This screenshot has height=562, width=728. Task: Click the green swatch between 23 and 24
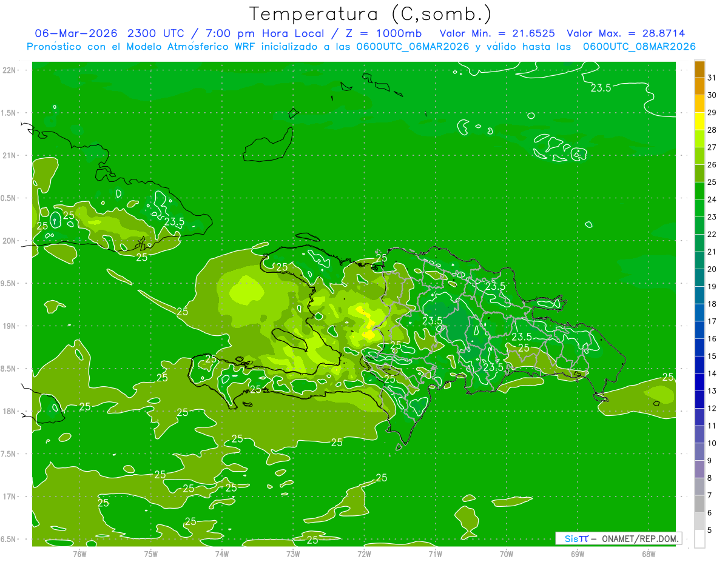(699, 209)
